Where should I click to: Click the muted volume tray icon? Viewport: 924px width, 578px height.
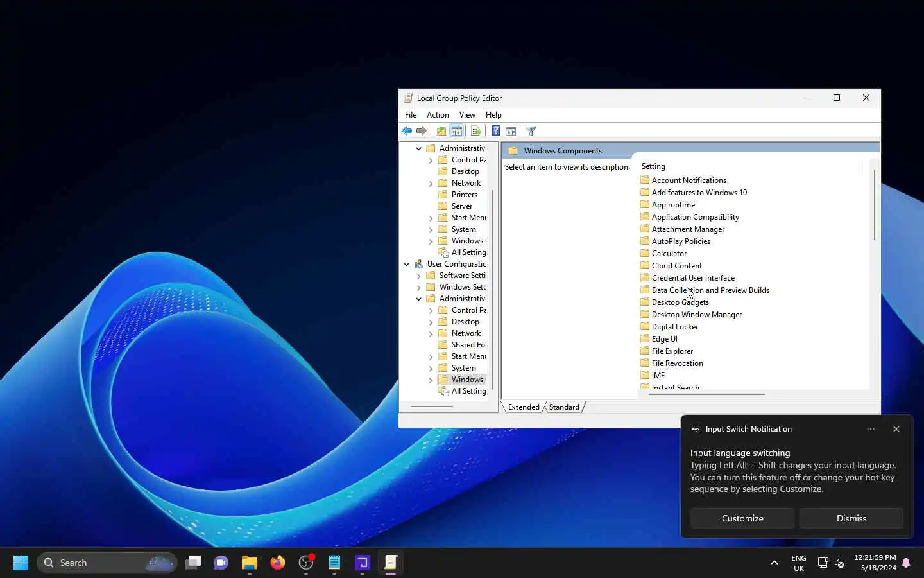click(839, 563)
